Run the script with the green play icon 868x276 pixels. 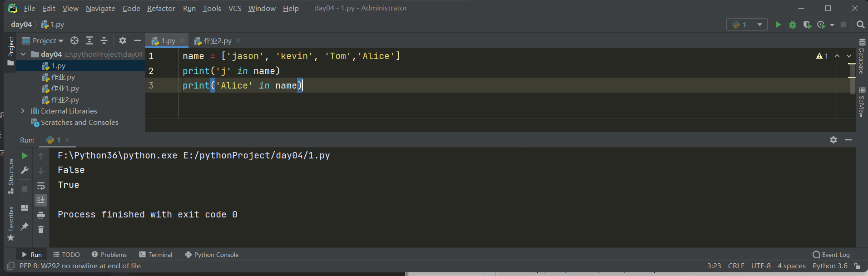point(778,25)
